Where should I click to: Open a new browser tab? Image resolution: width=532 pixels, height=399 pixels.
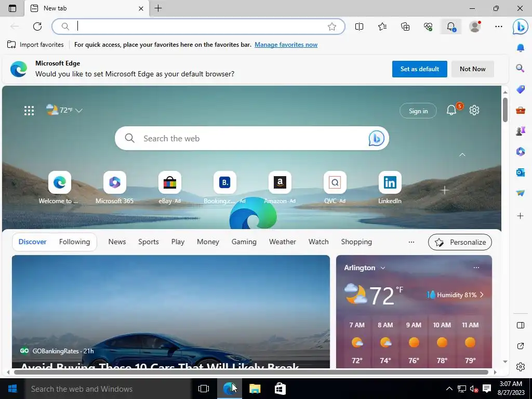pos(158,8)
